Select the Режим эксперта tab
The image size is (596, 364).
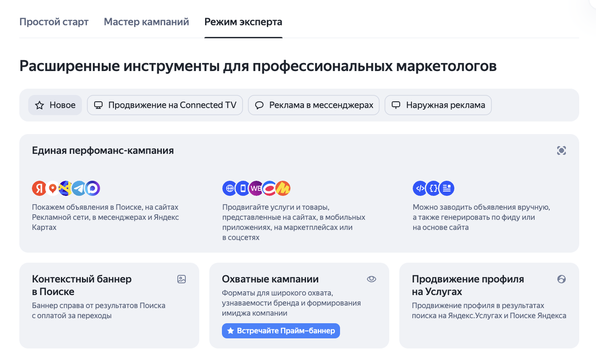click(243, 22)
